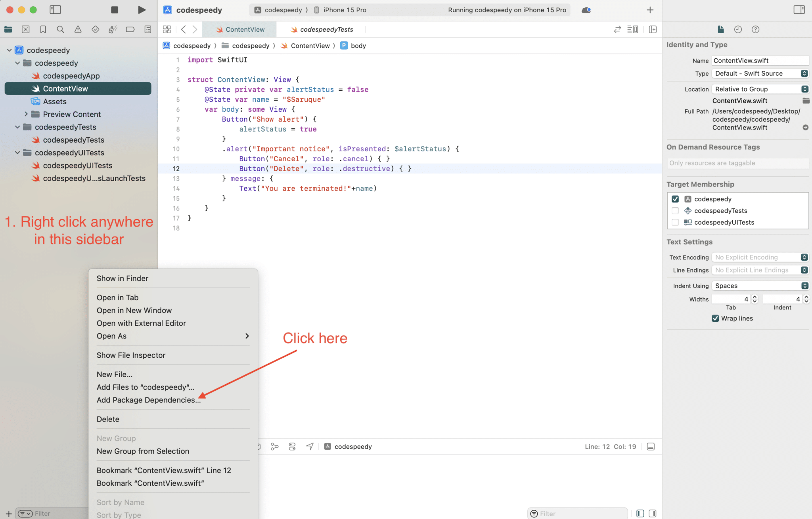812x519 pixels.
Task: Choose Add Package Dependencies from context menu
Action: [x=149, y=400]
